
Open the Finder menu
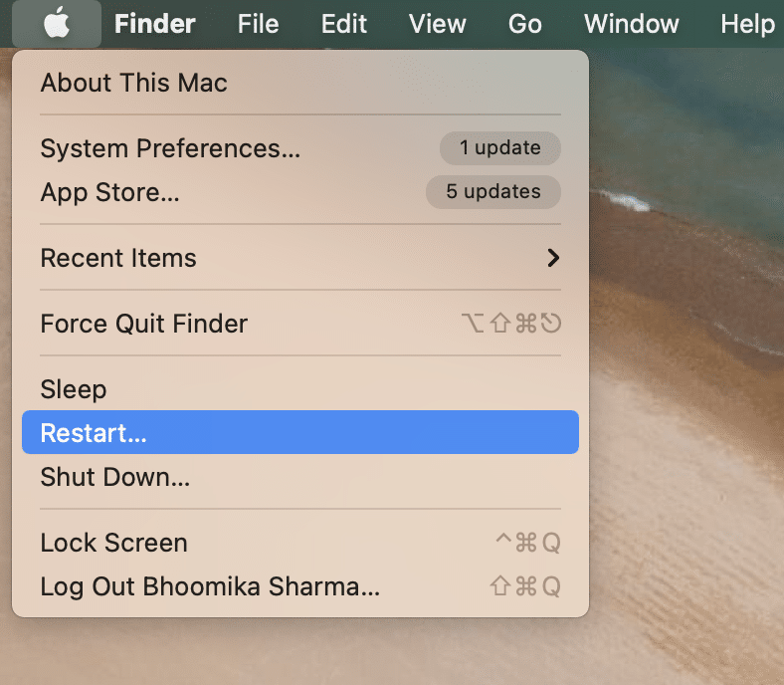tap(155, 23)
